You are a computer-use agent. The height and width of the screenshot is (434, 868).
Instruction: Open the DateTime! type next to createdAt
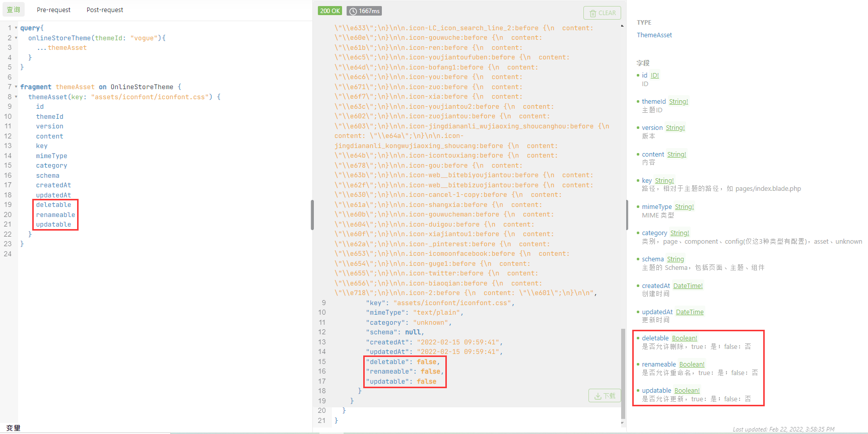pos(688,286)
